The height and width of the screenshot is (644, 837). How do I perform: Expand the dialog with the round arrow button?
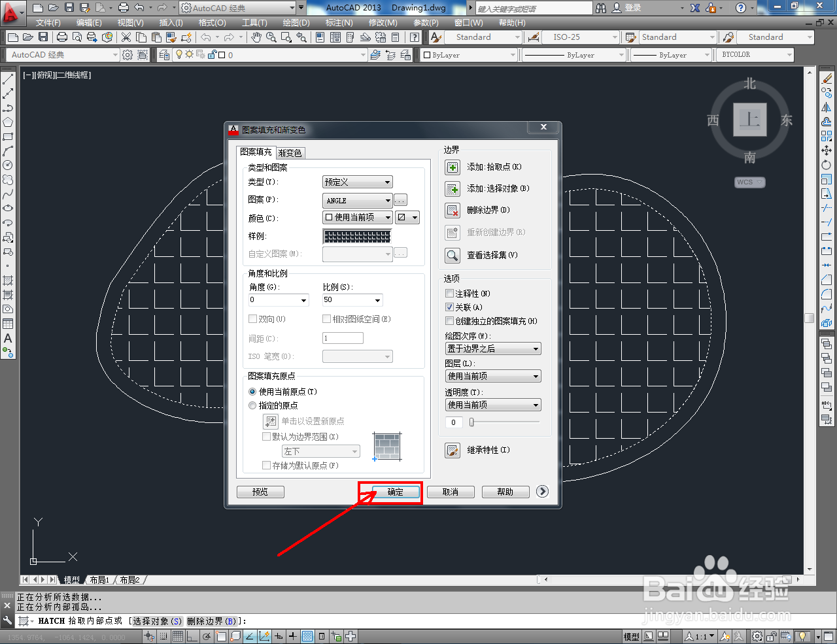pos(542,492)
